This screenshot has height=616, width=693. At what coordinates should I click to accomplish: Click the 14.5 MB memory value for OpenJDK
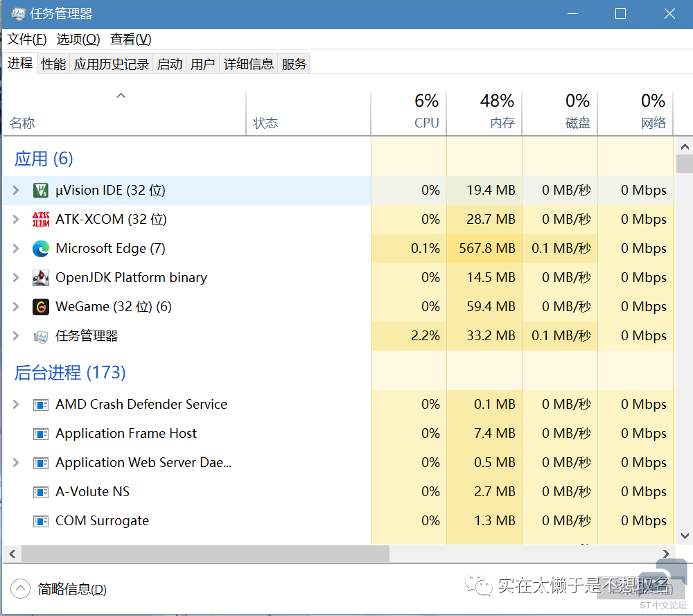[491, 277]
